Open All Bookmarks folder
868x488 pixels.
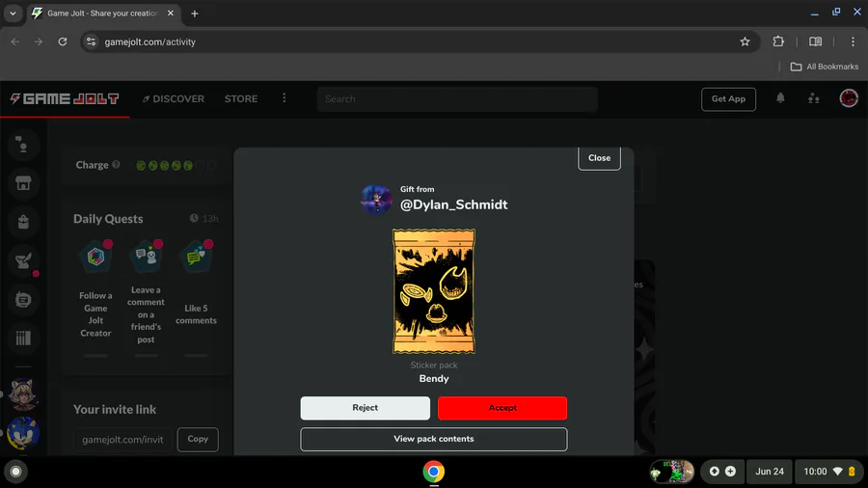tap(824, 67)
